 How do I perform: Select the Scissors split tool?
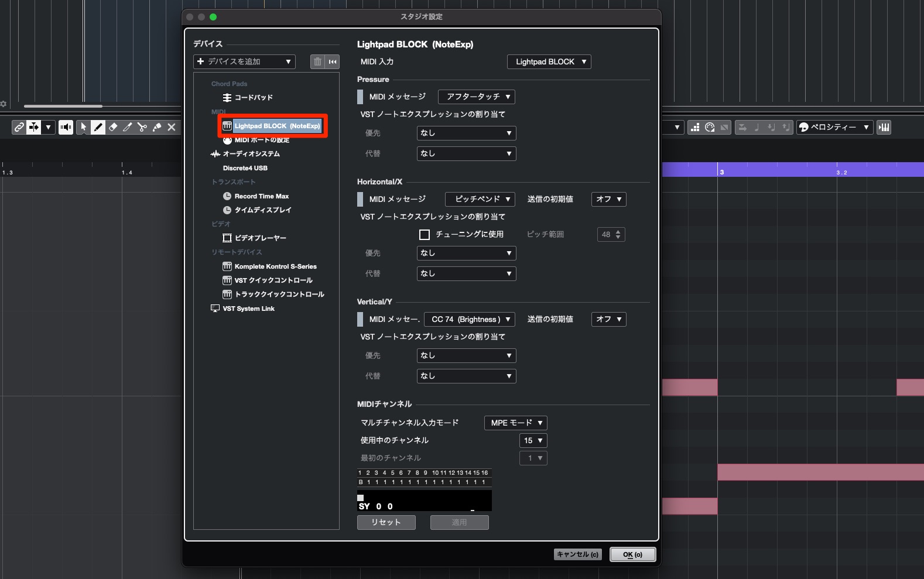click(x=142, y=127)
